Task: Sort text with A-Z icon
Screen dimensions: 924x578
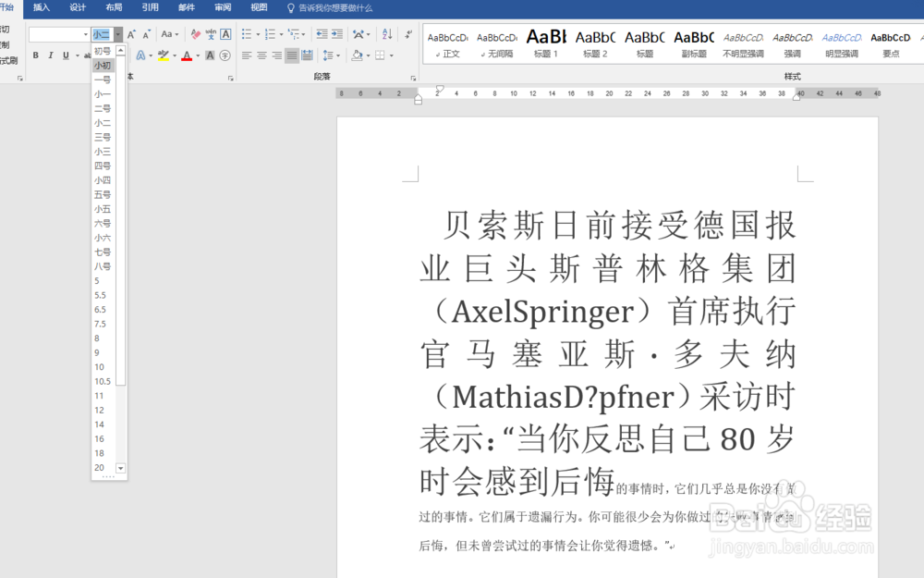Action: [387, 34]
